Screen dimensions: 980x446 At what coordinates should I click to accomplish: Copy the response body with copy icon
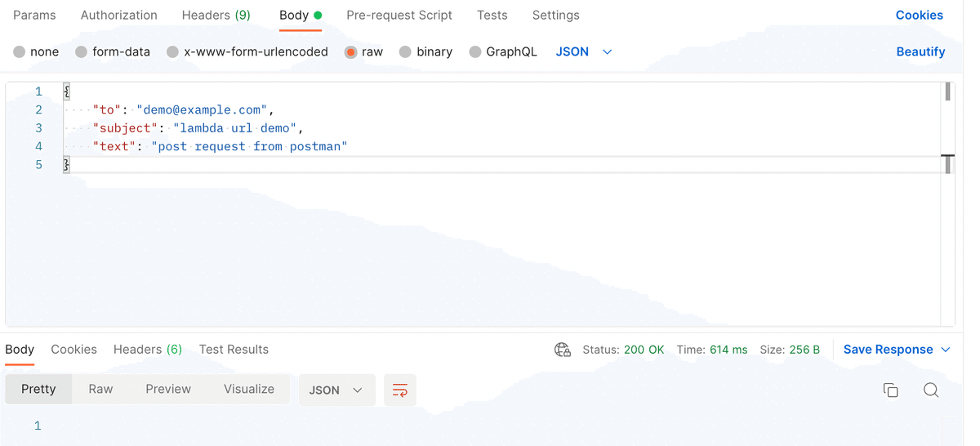[891, 390]
